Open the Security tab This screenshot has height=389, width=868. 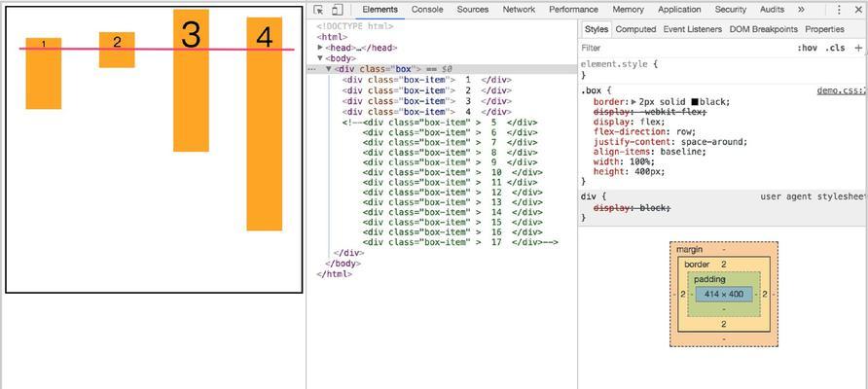point(730,10)
